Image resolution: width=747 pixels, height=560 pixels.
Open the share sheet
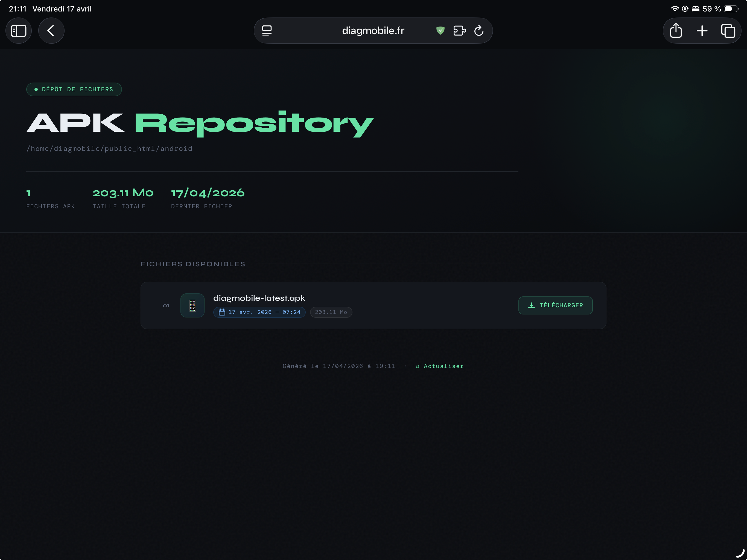coord(676,31)
